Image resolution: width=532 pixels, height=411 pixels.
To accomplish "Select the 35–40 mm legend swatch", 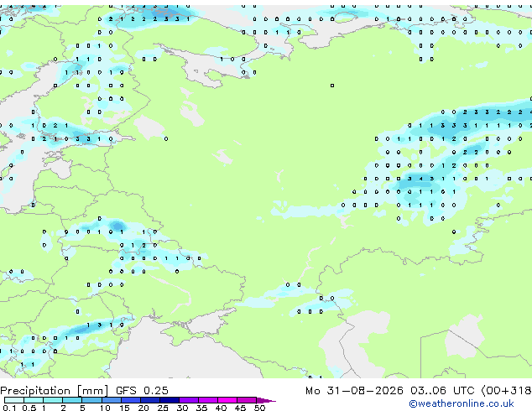I will pyautogui.click(x=207, y=400).
